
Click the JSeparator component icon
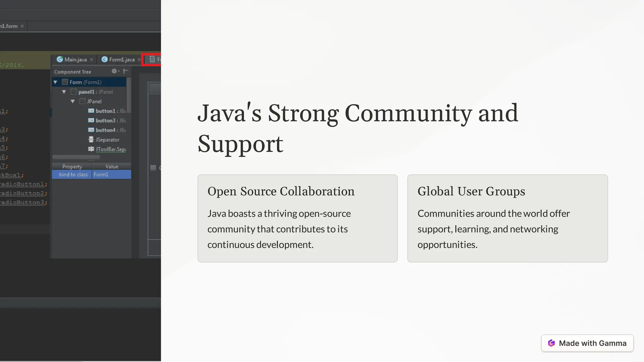[91, 139]
